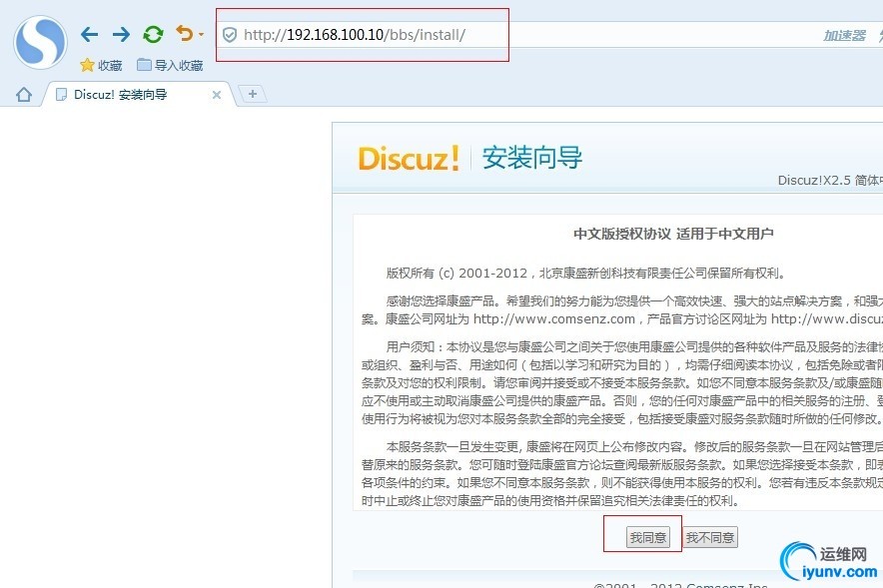Click the 我不同意 disagree button

709,537
